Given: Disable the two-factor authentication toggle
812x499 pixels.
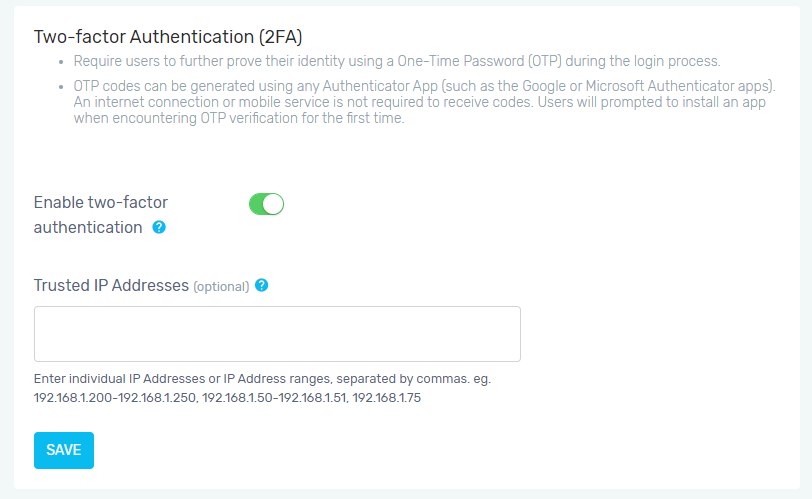Looking at the screenshot, I should 266,204.
